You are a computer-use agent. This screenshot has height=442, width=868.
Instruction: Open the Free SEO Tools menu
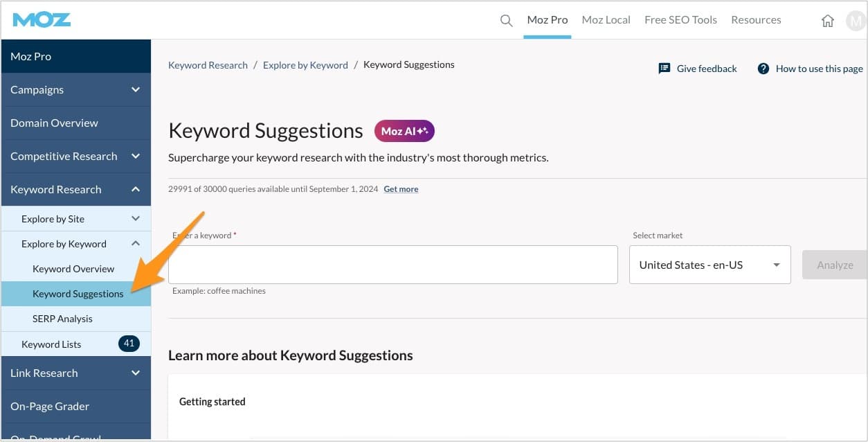pyautogui.click(x=680, y=19)
